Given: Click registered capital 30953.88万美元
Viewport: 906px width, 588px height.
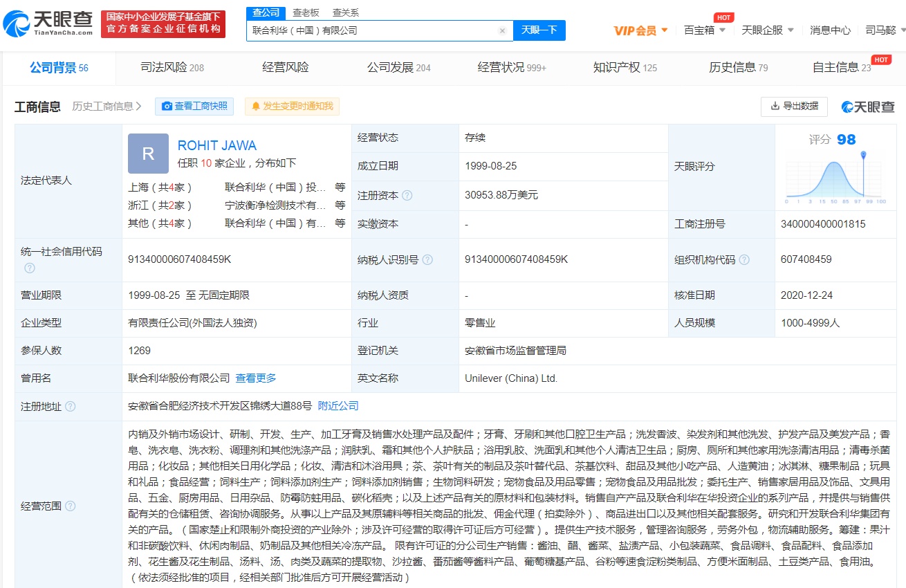Looking at the screenshot, I should pos(501,195).
